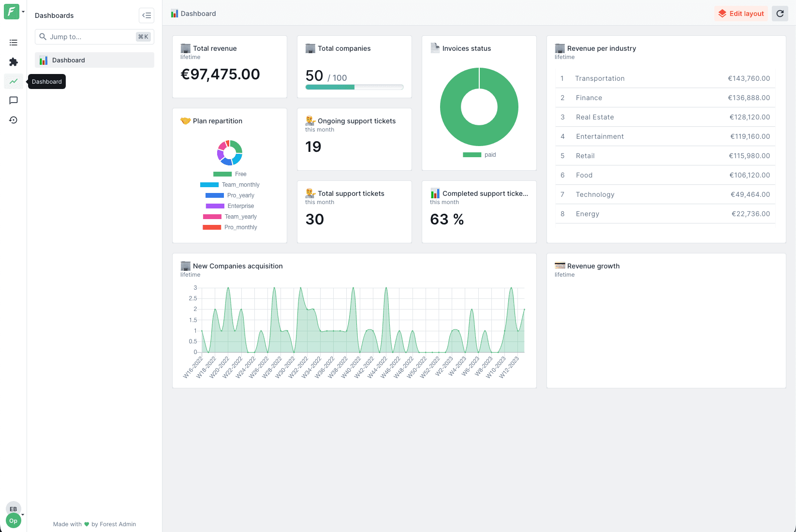Click the Completed support tickets chart icon
Viewport: 796px width, 532px height.
435,193
